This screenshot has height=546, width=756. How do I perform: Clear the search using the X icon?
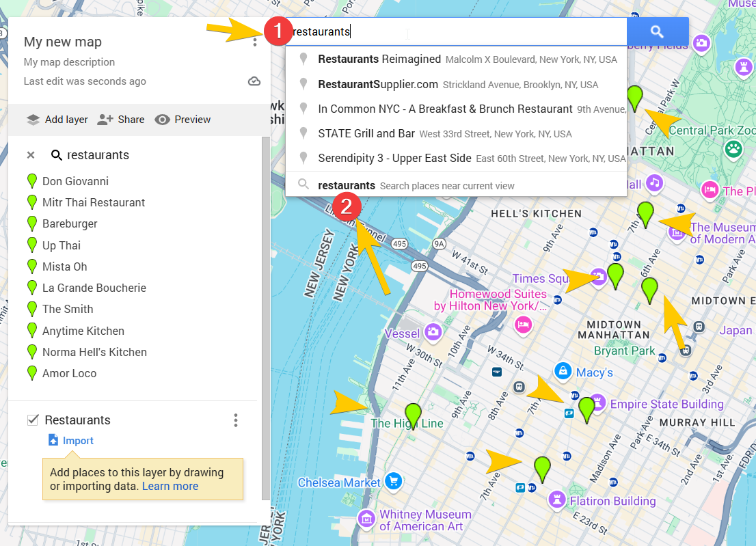point(30,155)
